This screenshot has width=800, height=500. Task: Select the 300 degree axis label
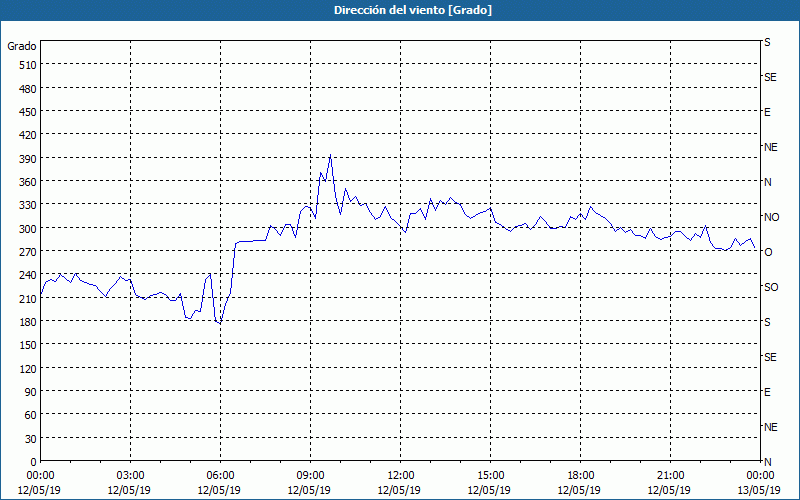coord(28,229)
